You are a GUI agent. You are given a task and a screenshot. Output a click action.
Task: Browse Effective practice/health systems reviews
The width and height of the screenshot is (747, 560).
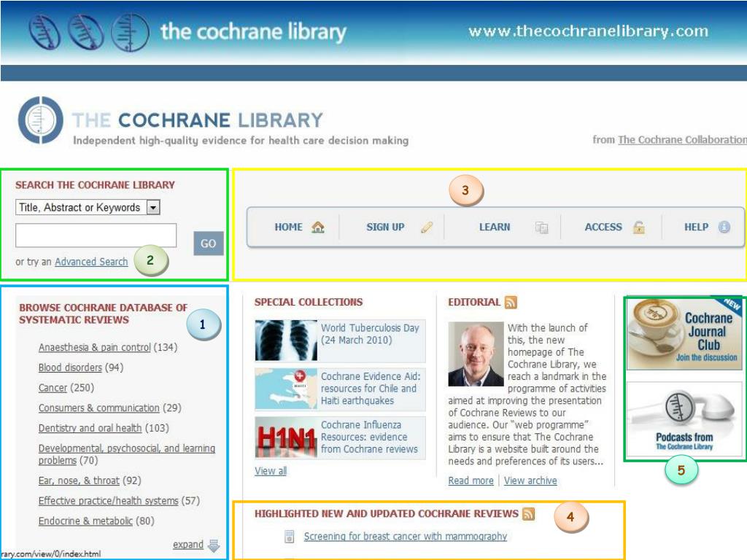click(108, 501)
